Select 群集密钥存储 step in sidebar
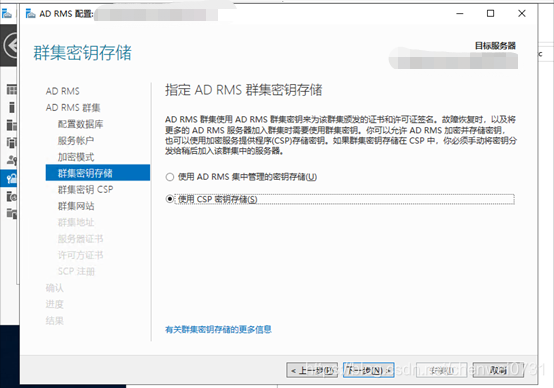554x388 pixels. coord(98,173)
